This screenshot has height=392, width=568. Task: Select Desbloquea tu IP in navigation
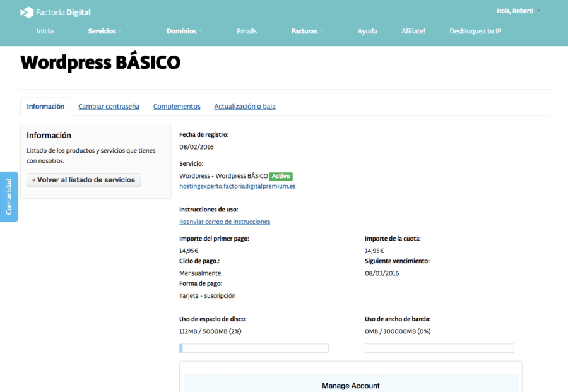point(475,31)
